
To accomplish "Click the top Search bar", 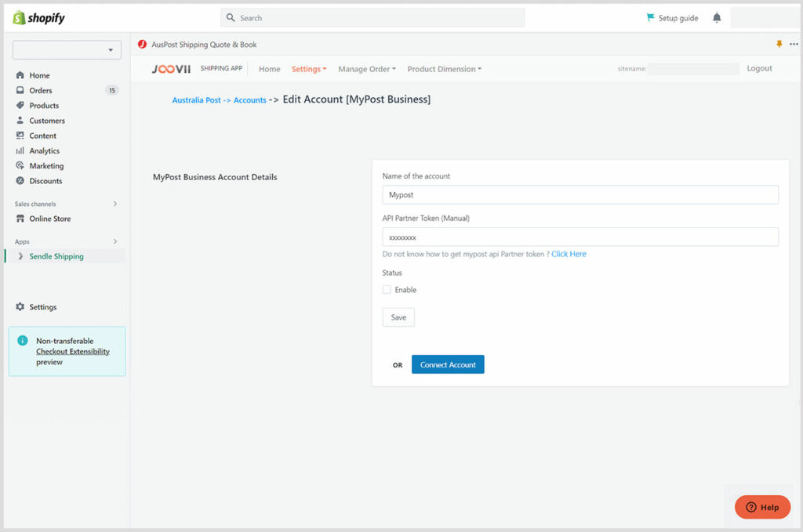I will [372, 18].
